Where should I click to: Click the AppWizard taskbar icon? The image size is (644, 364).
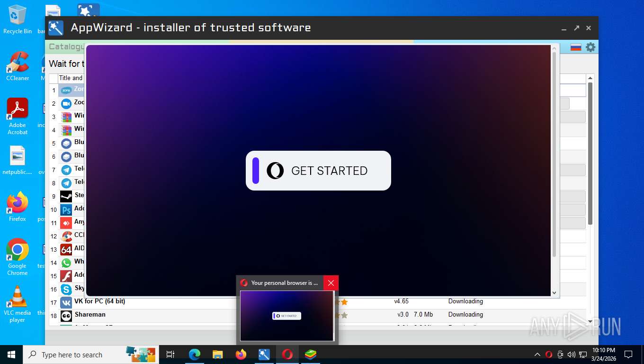tap(264, 355)
